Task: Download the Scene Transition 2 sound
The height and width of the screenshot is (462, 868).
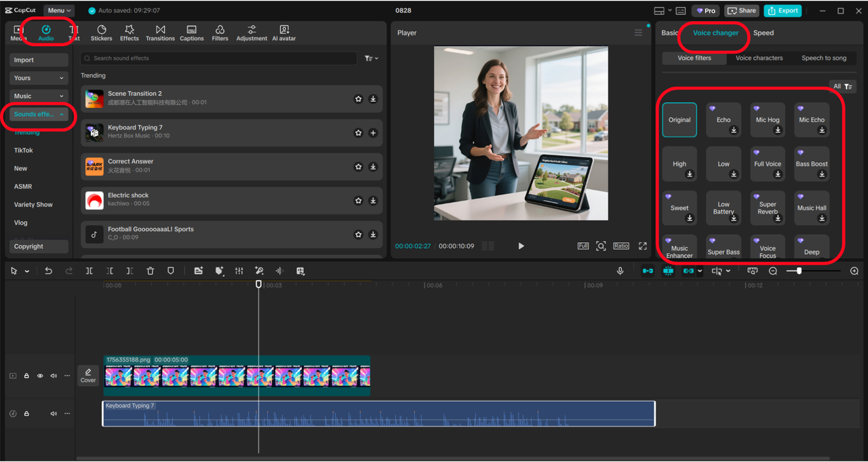Action: (x=373, y=99)
